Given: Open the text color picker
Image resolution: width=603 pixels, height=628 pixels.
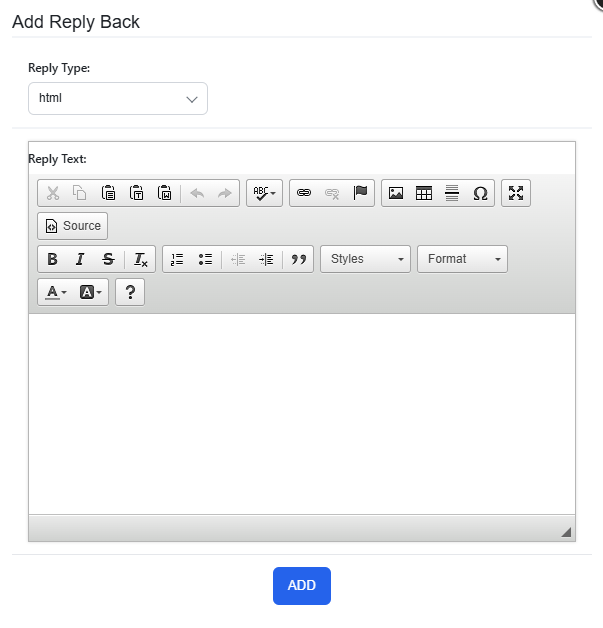Looking at the screenshot, I should pyautogui.click(x=56, y=292).
